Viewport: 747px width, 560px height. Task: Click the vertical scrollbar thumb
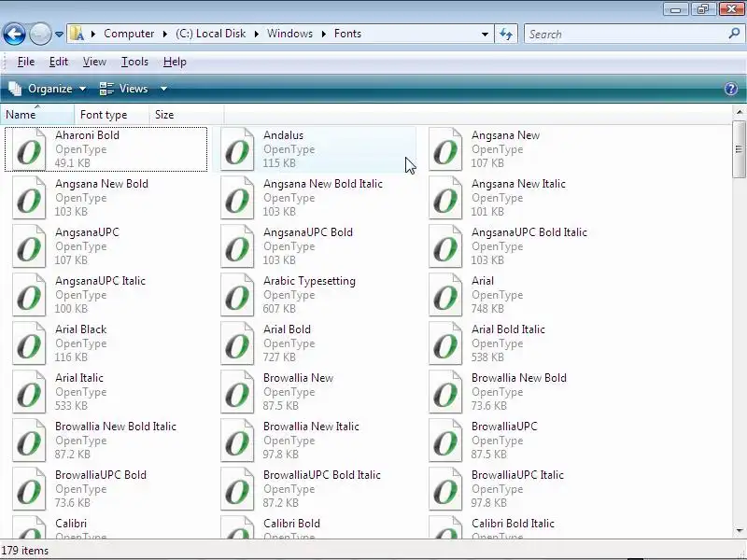[739, 149]
